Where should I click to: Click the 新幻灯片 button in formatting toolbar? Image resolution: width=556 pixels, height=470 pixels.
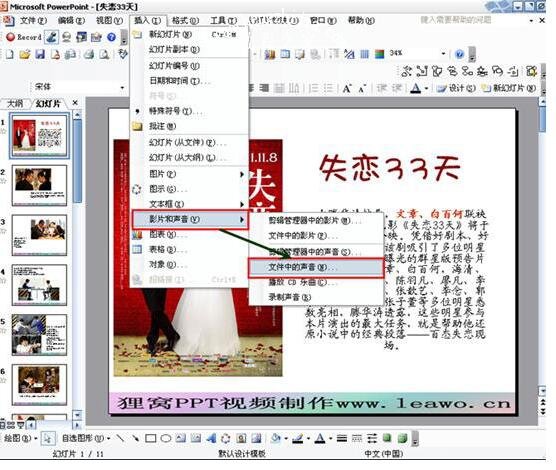[x=509, y=88]
